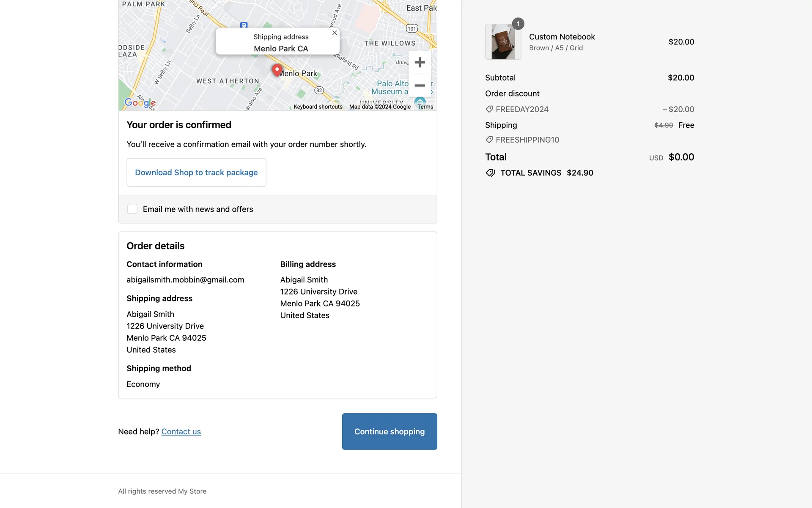Open the Contact us link
Viewport: 812px width, 508px height.
click(181, 432)
